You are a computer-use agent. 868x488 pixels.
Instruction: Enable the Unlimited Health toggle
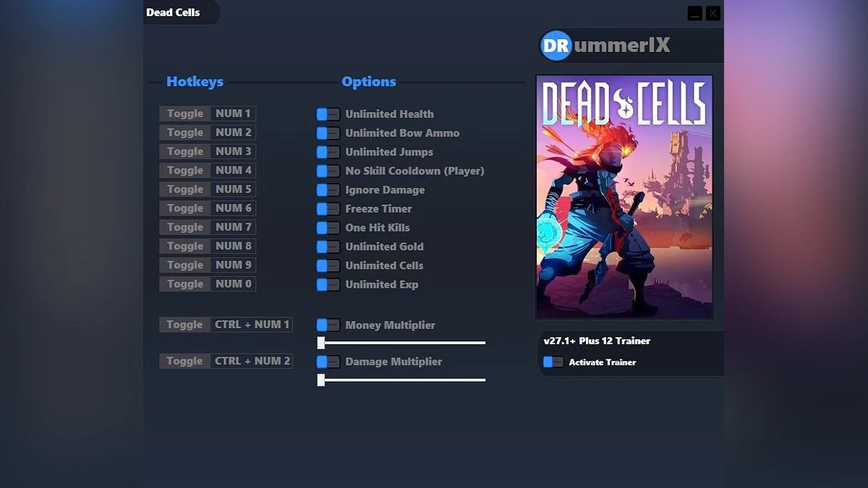327,114
